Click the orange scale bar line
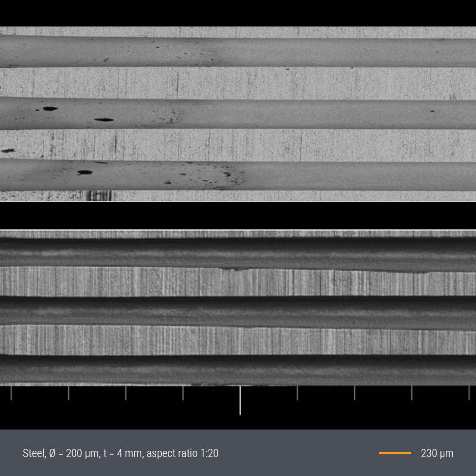The height and width of the screenshot is (476, 476). click(395, 453)
